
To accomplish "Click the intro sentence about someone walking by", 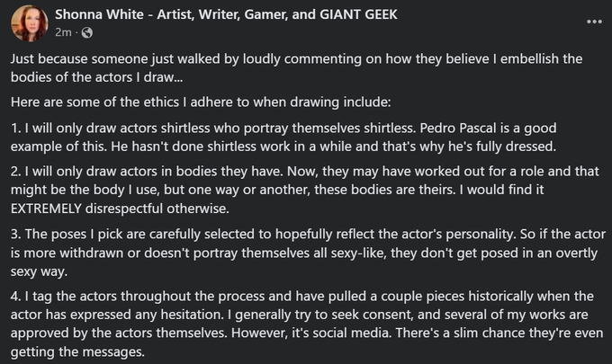I will tap(270, 58).
